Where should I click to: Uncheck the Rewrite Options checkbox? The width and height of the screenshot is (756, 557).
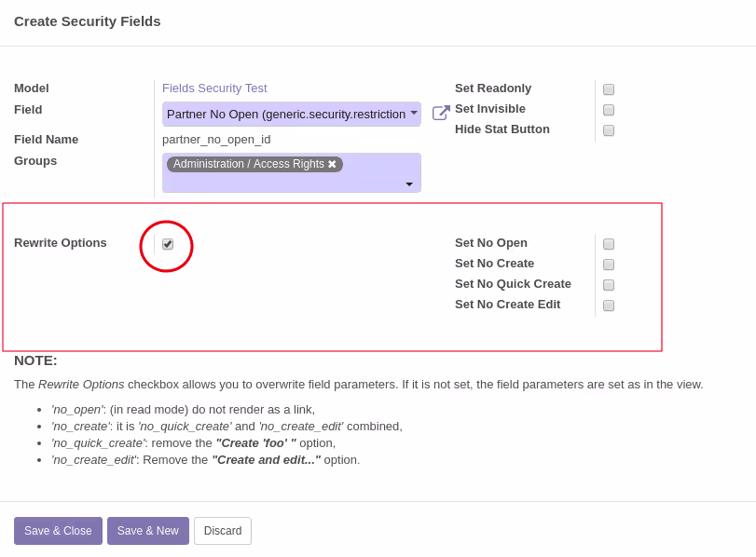tap(168, 244)
